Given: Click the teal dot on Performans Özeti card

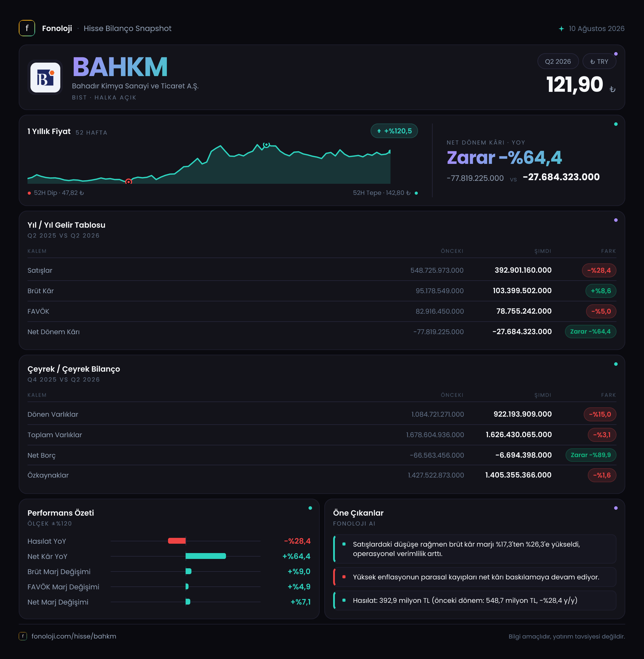Looking at the screenshot, I should point(310,508).
